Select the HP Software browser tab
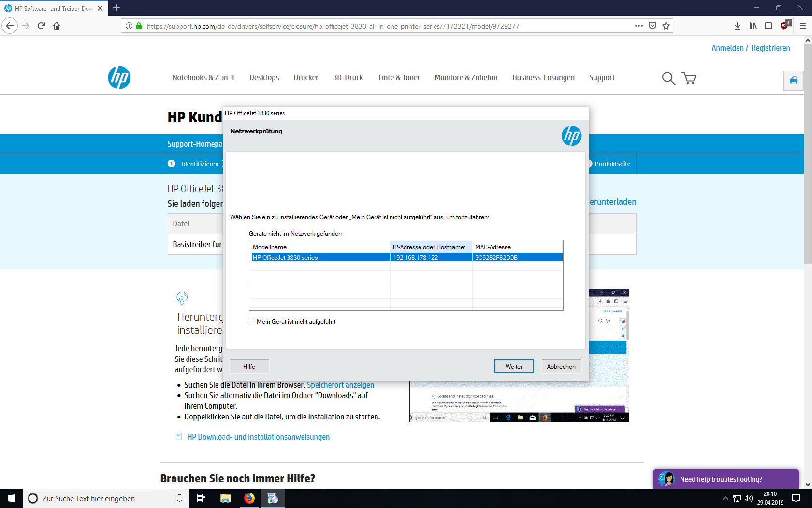 [x=54, y=8]
